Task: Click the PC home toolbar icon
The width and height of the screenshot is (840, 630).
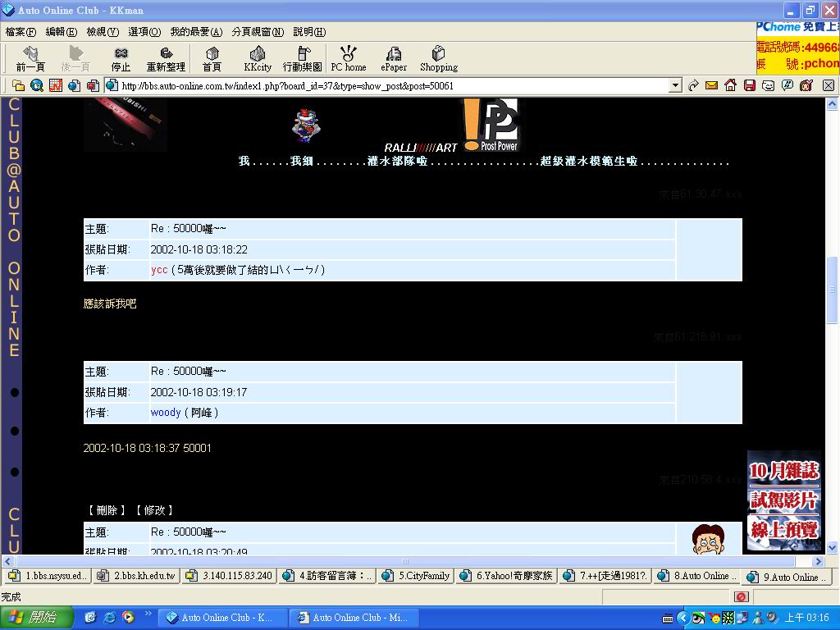Action: click(x=349, y=59)
